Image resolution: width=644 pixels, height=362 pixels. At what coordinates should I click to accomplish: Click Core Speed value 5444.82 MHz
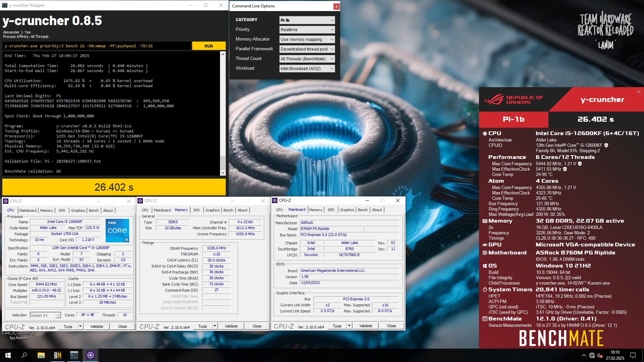click(47, 284)
